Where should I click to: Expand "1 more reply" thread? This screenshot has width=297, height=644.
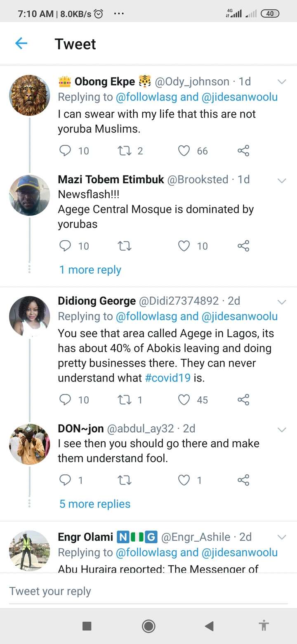click(x=90, y=270)
